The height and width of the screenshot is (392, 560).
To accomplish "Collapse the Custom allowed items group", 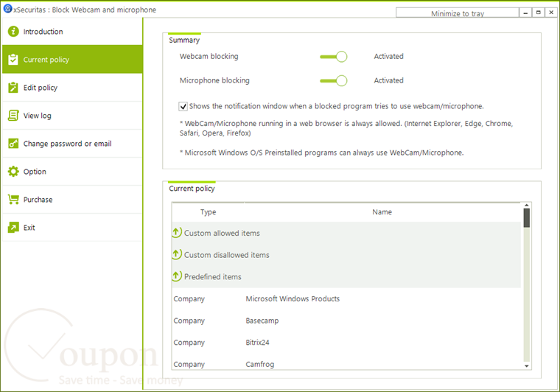I will coord(176,233).
